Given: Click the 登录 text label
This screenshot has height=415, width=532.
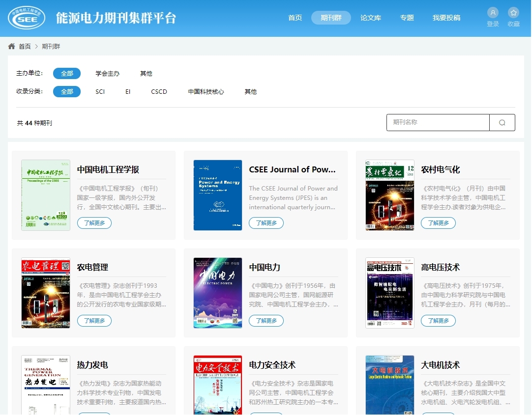Looking at the screenshot, I should click(x=493, y=24).
